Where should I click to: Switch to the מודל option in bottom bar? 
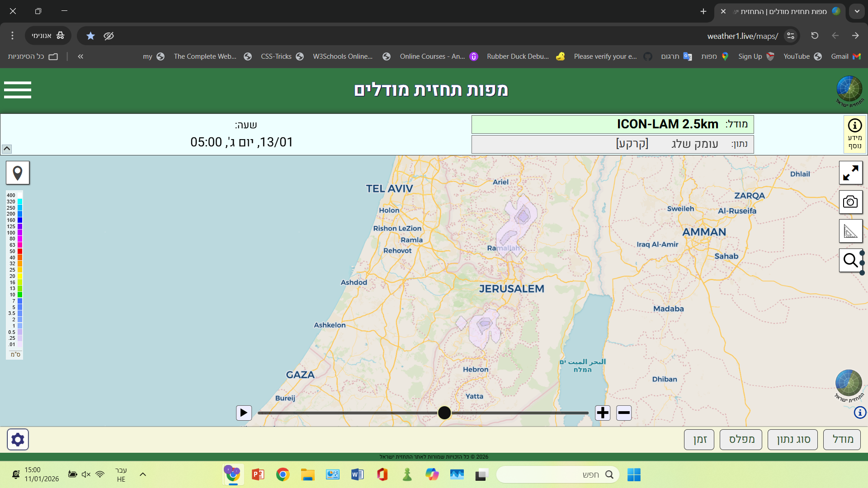pyautogui.click(x=841, y=439)
